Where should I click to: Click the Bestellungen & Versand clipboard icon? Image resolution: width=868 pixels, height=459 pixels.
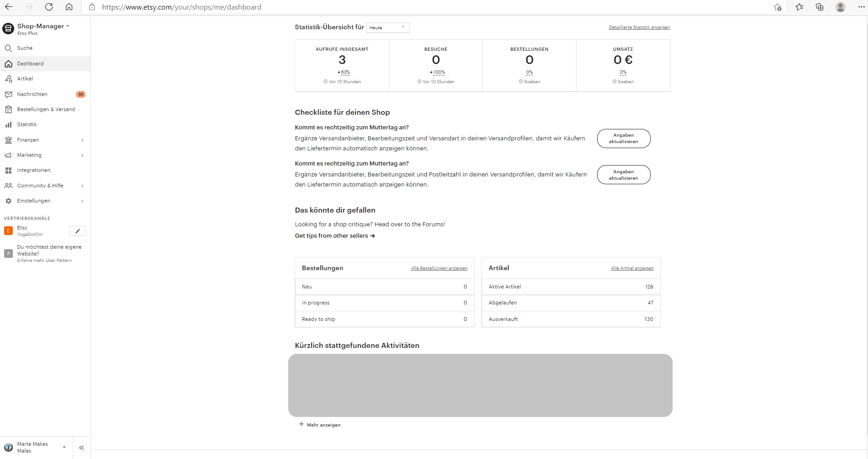8,109
